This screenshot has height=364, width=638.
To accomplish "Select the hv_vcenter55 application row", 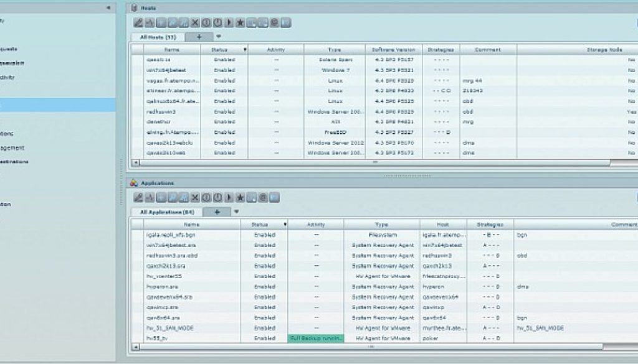I will tap(186, 276).
